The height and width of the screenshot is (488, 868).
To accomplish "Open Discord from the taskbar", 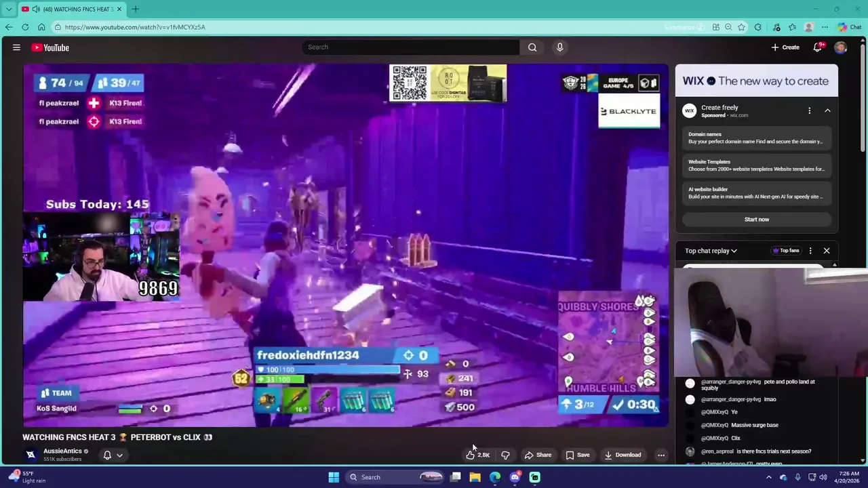I will pos(515,477).
